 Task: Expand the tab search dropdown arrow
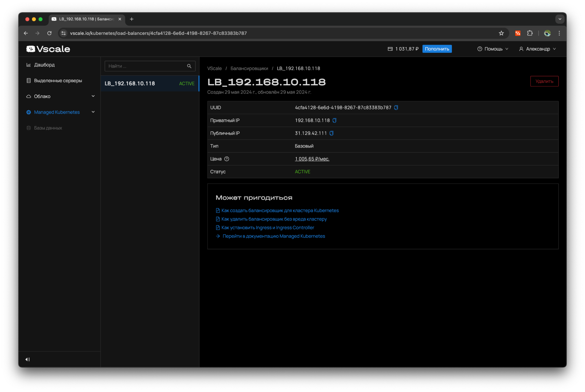pyautogui.click(x=560, y=19)
